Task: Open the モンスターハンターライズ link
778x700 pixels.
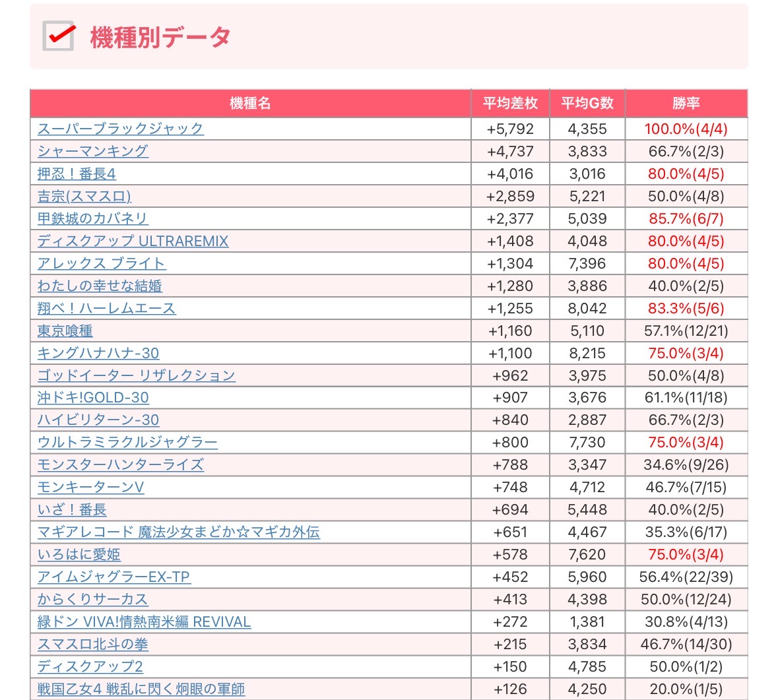Action: (x=121, y=465)
